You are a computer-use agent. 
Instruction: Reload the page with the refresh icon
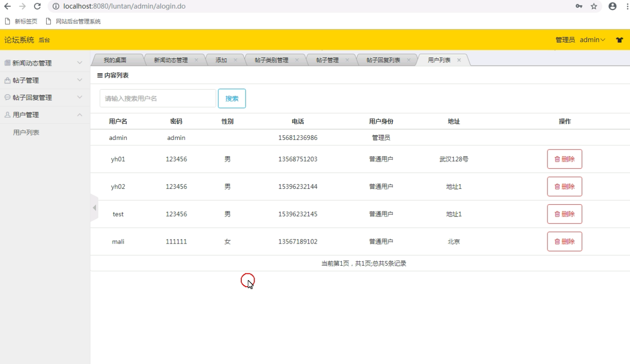tap(37, 6)
